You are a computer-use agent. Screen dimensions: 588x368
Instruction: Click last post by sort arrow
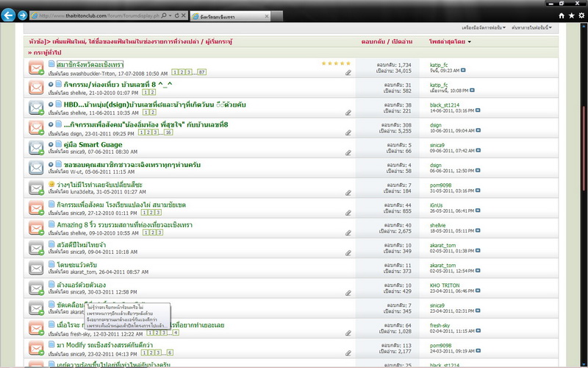point(470,42)
